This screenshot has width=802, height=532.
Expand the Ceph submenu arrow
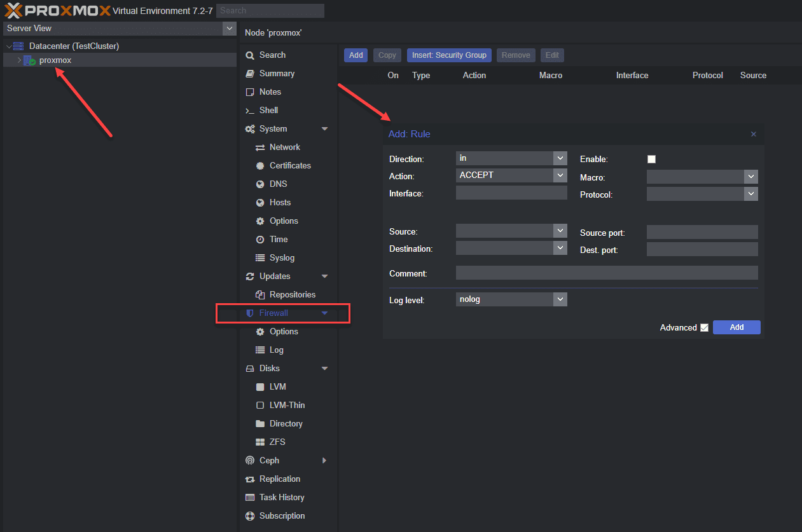tap(325, 461)
